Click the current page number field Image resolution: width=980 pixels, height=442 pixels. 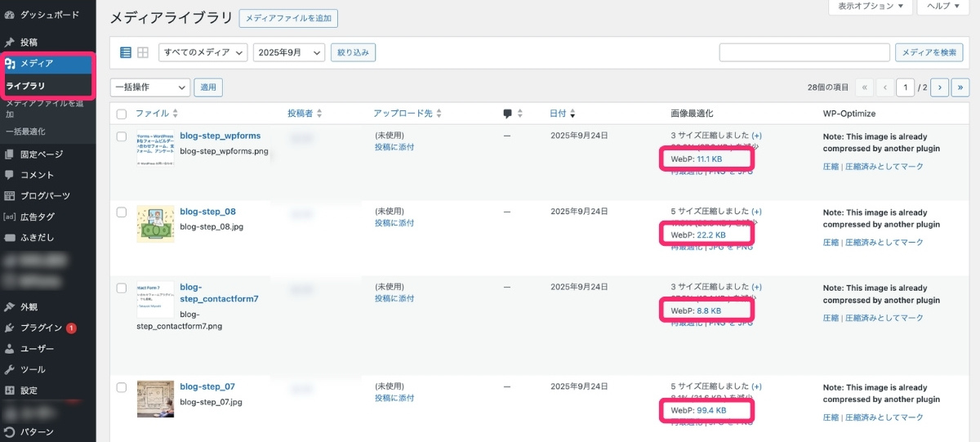pos(905,87)
